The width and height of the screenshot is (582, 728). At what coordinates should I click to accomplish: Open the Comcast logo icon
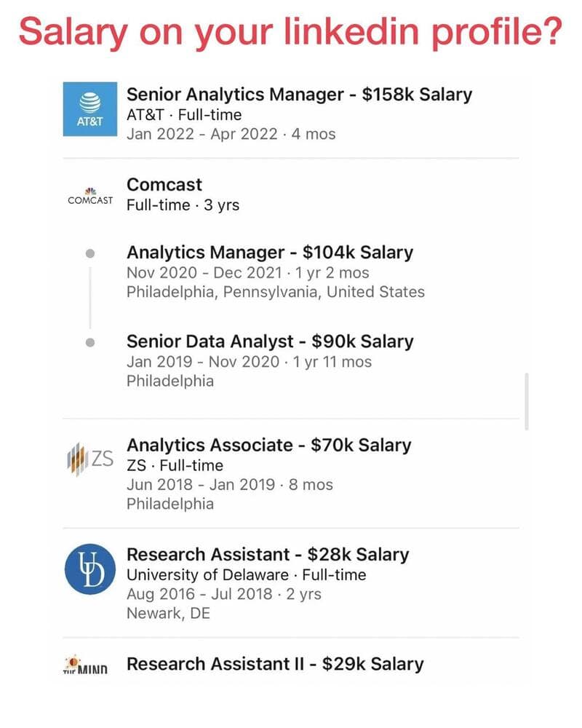(90, 197)
